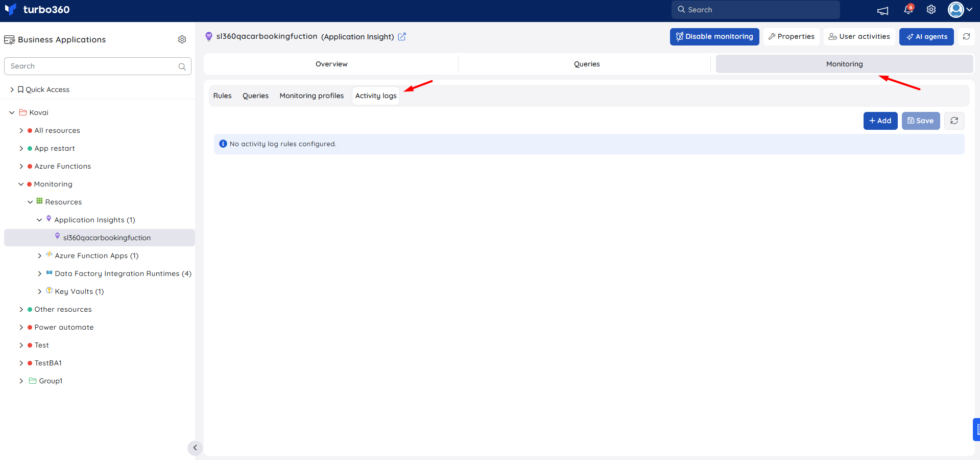980x460 pixels.
Task: Select the Monitoring main tab
Action: click(845, 64)
